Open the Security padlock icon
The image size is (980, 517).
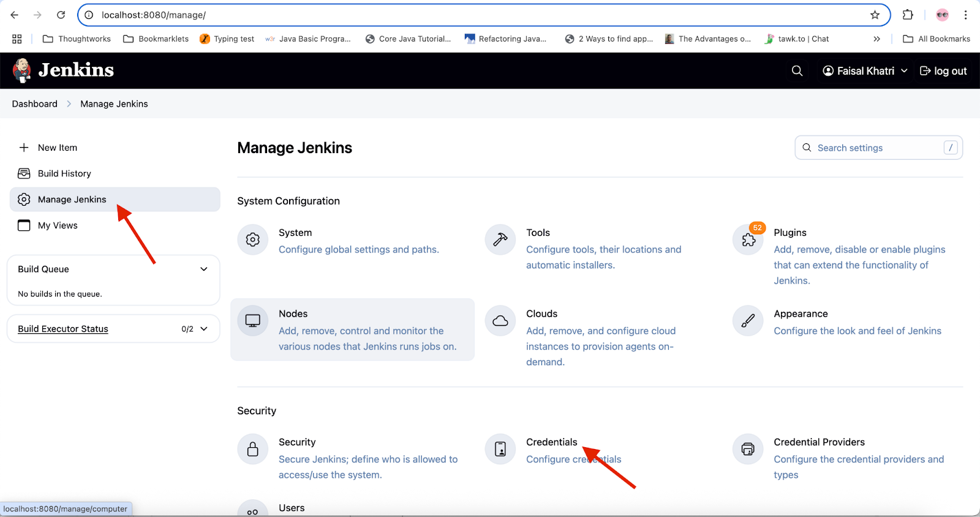pos(253,449)
